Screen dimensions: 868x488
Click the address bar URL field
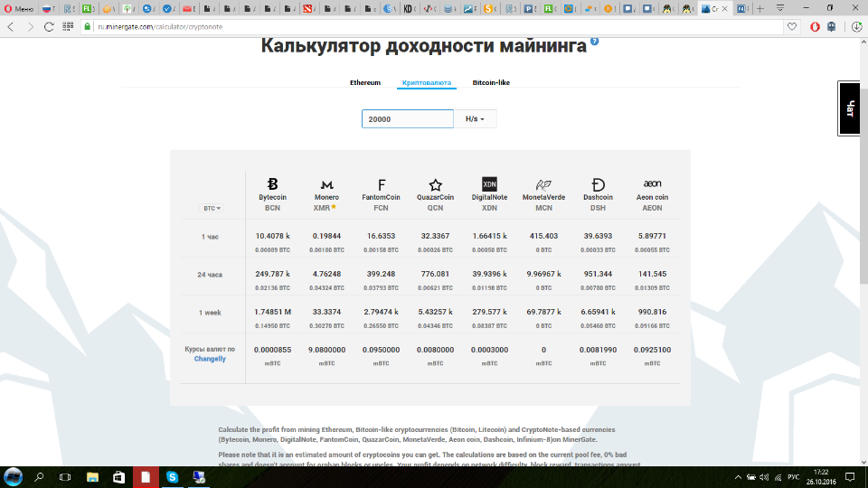click(x=432, y=26)
